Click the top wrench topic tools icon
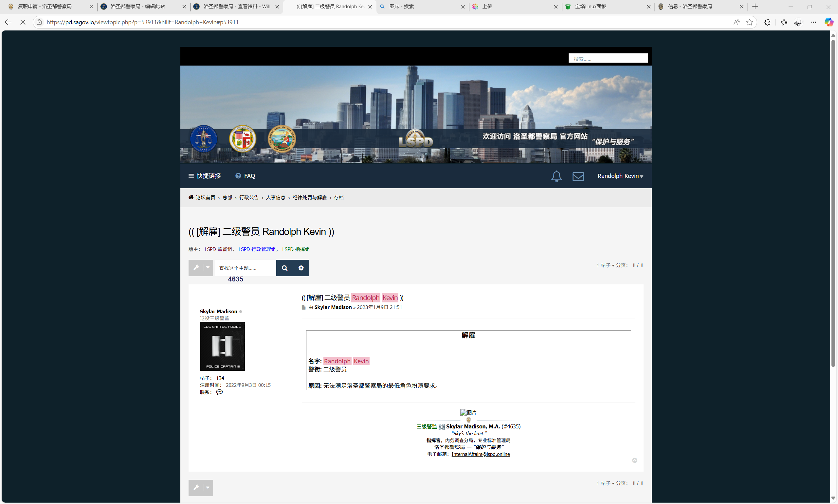 [196, 268]
